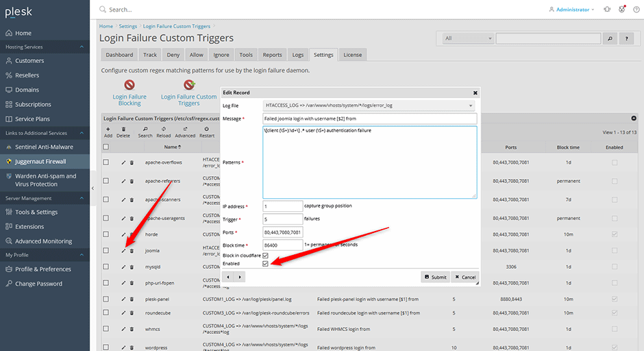Collapse the Server Management section
This screenshot has height=351, width=644.
82,198
